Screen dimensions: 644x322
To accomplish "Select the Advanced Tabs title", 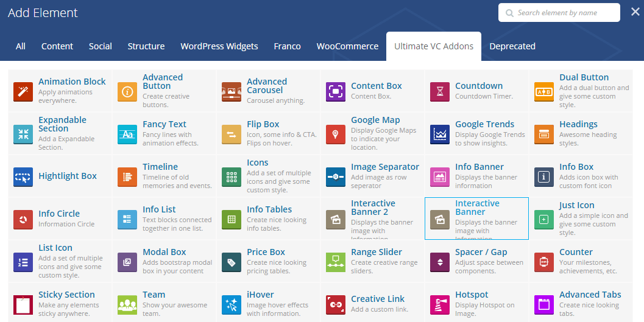I will (x=590, y=295).
